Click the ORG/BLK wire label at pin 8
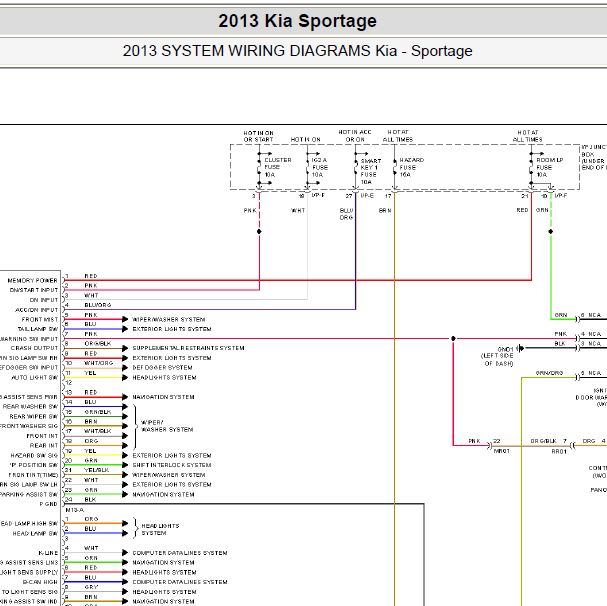The height and width of the screenshot is (606, 607). (x=98, y=344)
